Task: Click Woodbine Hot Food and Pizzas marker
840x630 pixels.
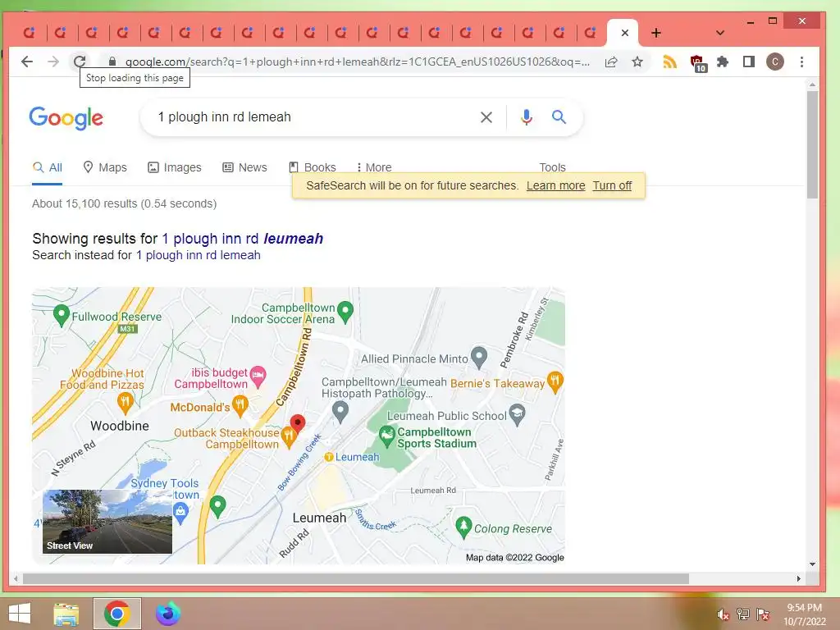Action: coord(125,403)
